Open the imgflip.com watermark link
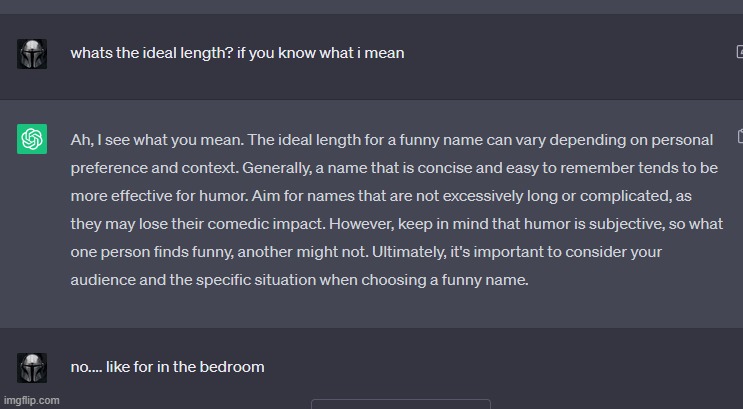Image resolution: width=743 pixels, height=409 pixels. pos(31,400)
